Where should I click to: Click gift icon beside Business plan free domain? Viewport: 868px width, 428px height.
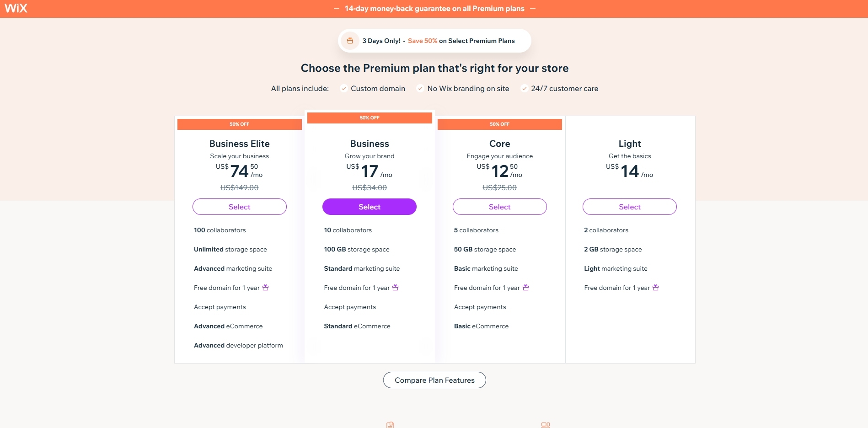click(x=396, y=288)
